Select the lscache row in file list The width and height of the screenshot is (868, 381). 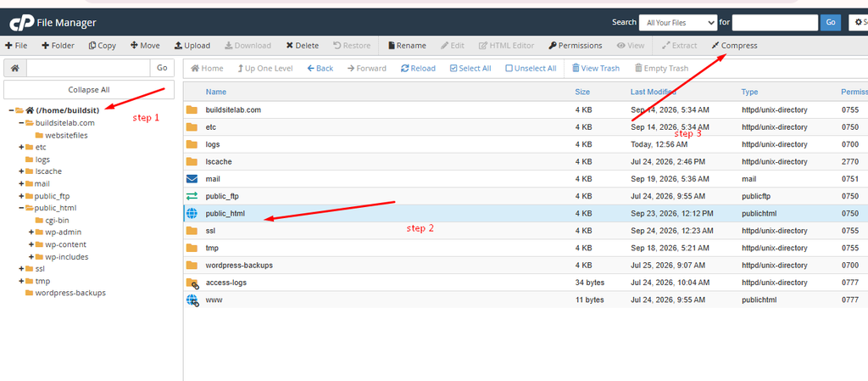(x=526, y=162)
